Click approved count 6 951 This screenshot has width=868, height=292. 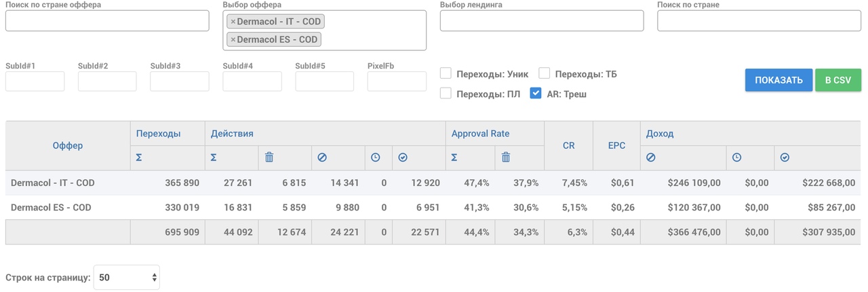tap(428, 207)
